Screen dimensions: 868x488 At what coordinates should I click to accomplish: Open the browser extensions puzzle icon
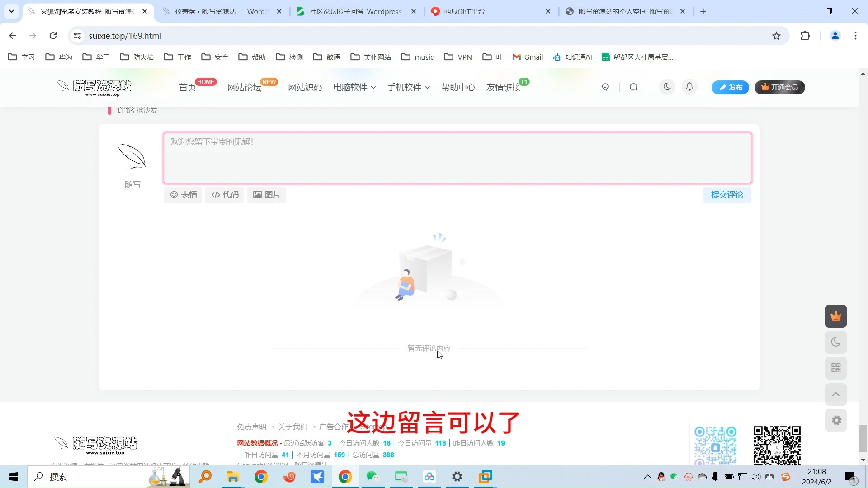(x=805, y=36)
